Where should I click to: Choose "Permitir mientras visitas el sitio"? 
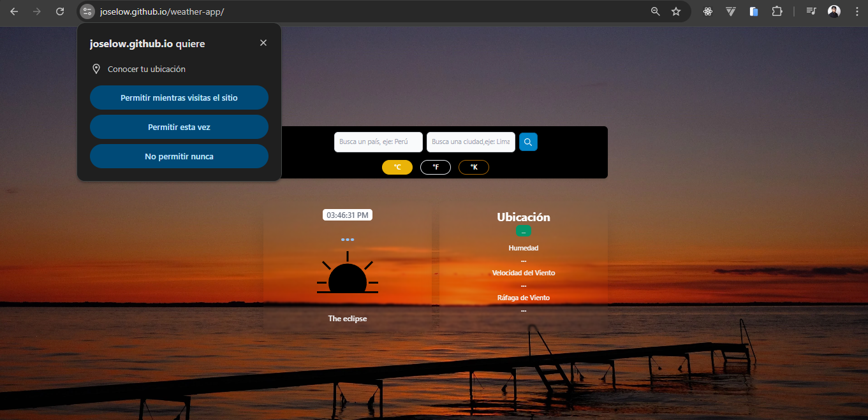point(179,98)
